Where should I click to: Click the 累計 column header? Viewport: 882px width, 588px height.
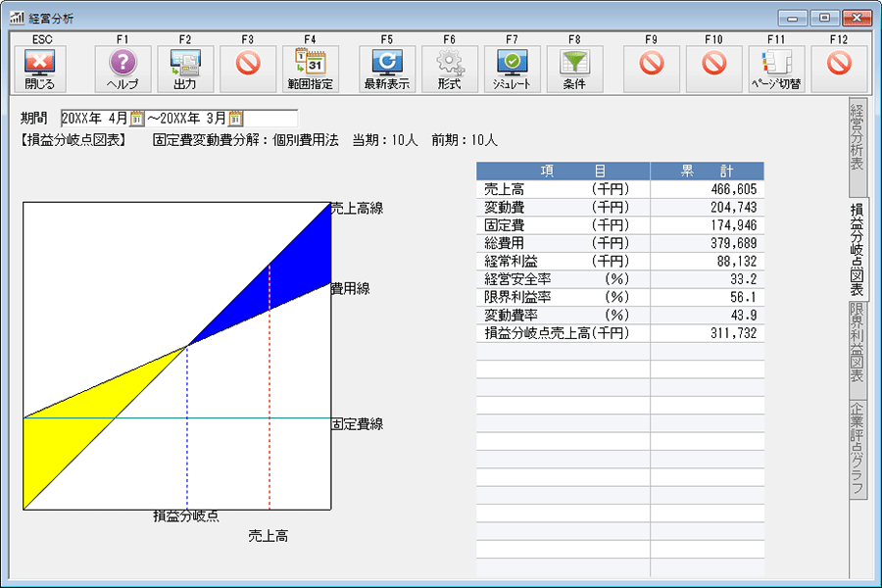(707, 171)
